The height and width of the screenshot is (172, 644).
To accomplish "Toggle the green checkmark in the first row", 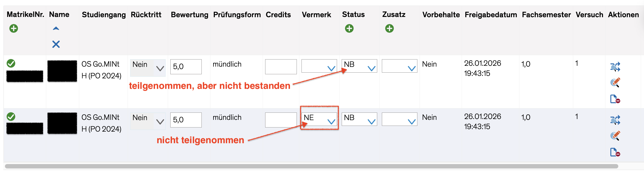I will 11,63.
